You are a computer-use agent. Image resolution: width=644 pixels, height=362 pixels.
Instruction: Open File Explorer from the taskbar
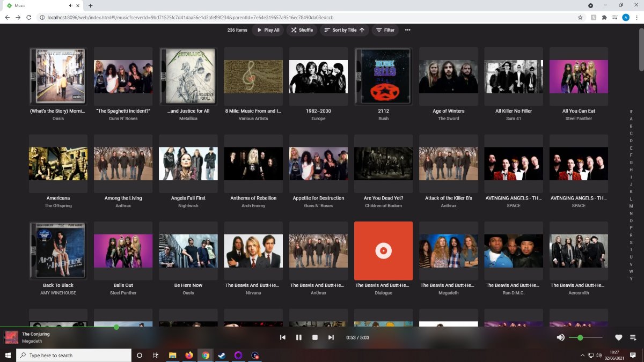[x=173, y=355]
